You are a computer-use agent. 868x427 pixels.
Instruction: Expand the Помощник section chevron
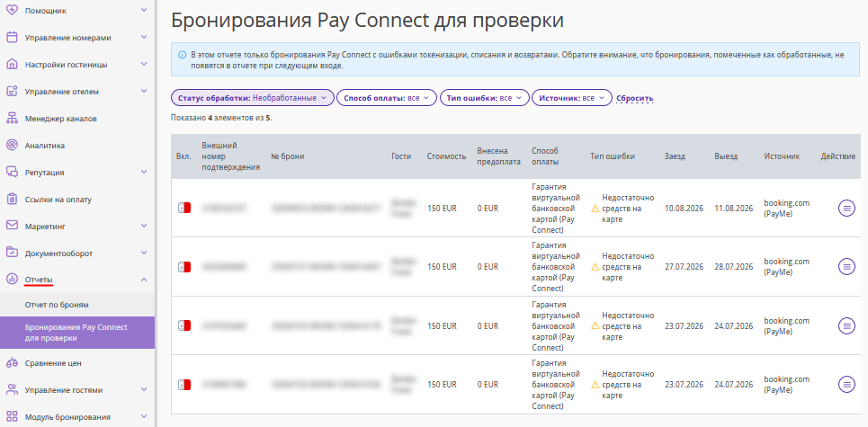[x=144, y=10]
